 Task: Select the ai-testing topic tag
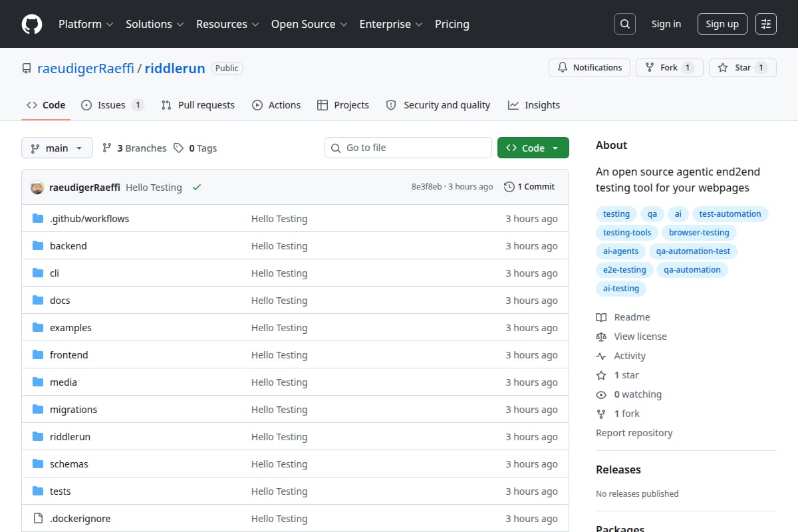coord(621,289)
